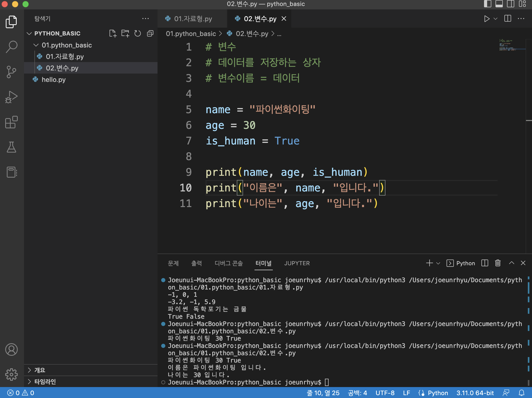Open the Source Control view

pyautogui.click(x=11, y=72)
